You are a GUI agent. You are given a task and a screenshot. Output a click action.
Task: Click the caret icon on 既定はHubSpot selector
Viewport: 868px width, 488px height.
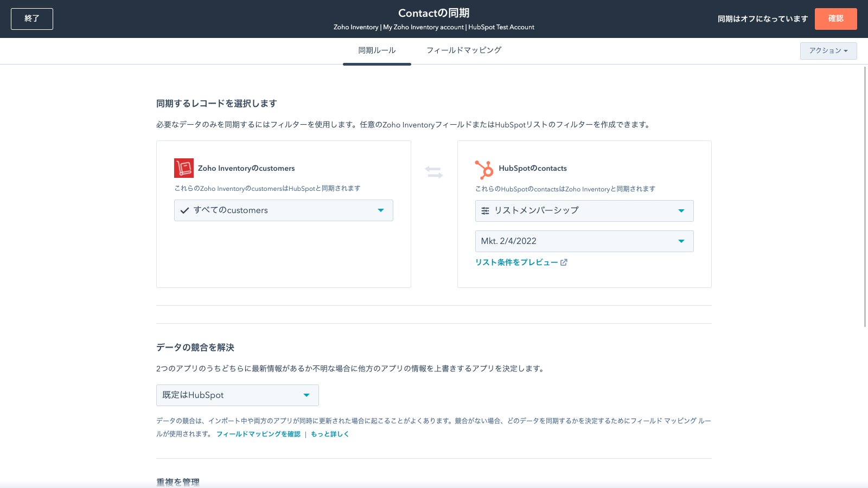307,395
